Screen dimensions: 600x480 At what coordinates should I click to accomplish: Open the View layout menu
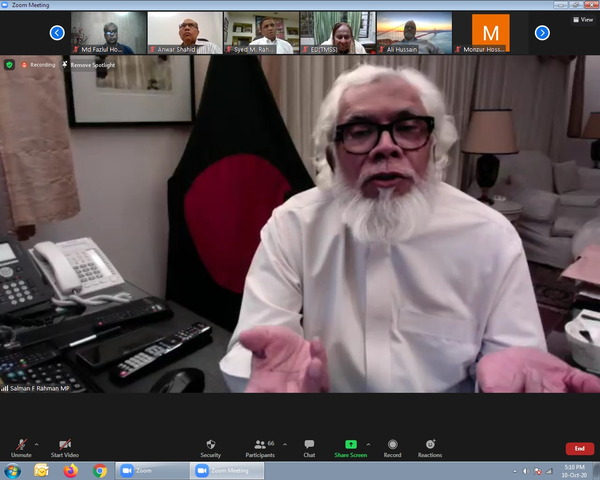(582, 19)
